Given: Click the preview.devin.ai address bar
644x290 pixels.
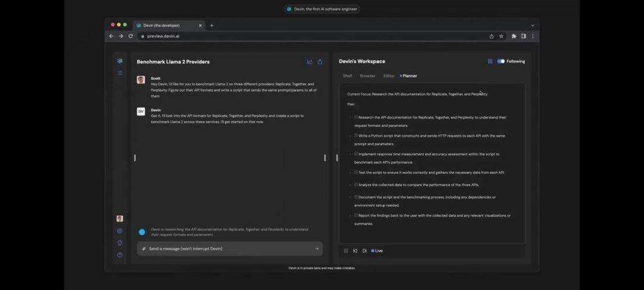Looking at the screenshot, I should tap(321, 36).
